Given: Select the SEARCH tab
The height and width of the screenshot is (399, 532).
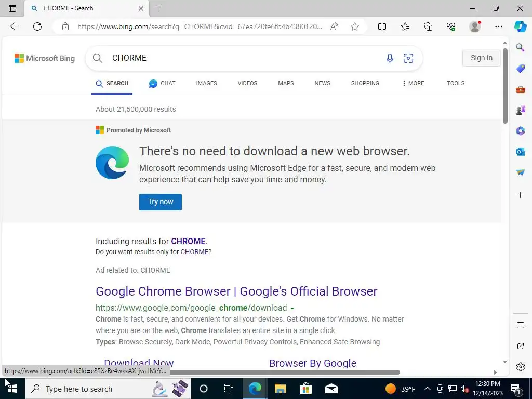Looking at the screenshot, I should 112,84.
